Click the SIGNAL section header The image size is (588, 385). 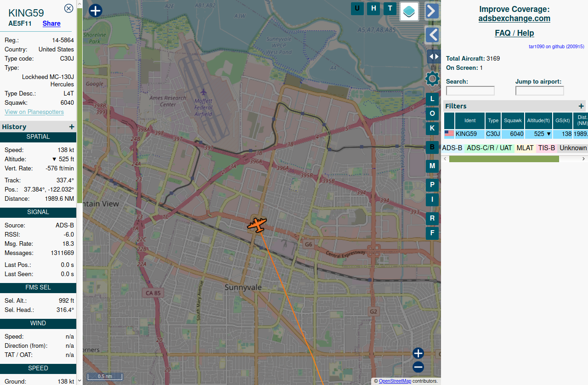pos(38,212)
